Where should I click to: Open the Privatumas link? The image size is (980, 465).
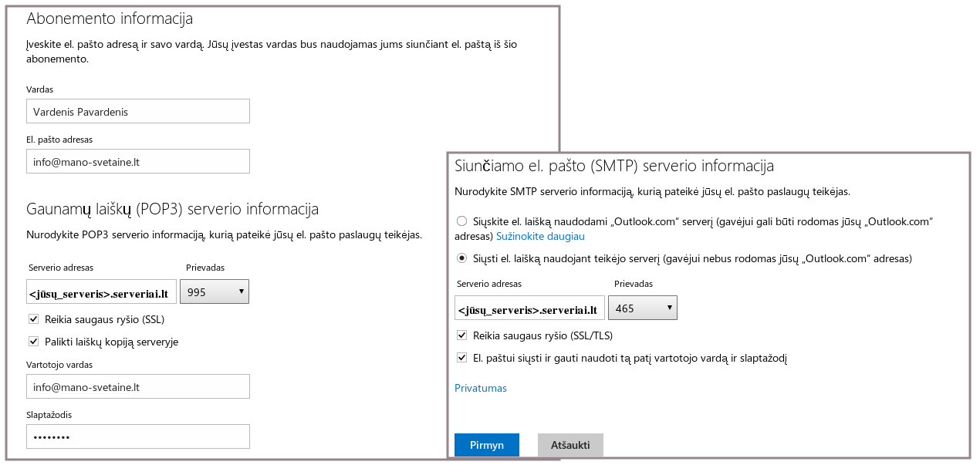(x=481, y=389)
